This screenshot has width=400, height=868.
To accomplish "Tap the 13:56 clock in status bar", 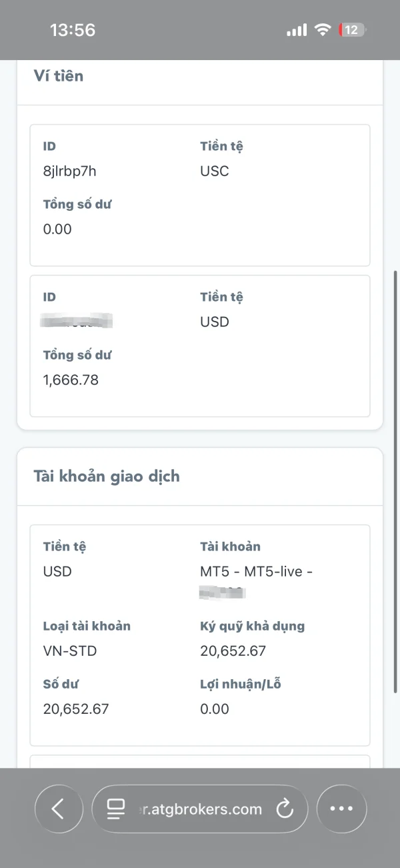I will pyautogui.click(x=73, y=30).
